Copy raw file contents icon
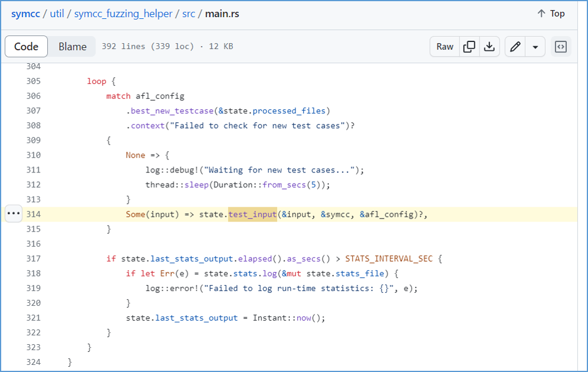 [x=469, y=47]
